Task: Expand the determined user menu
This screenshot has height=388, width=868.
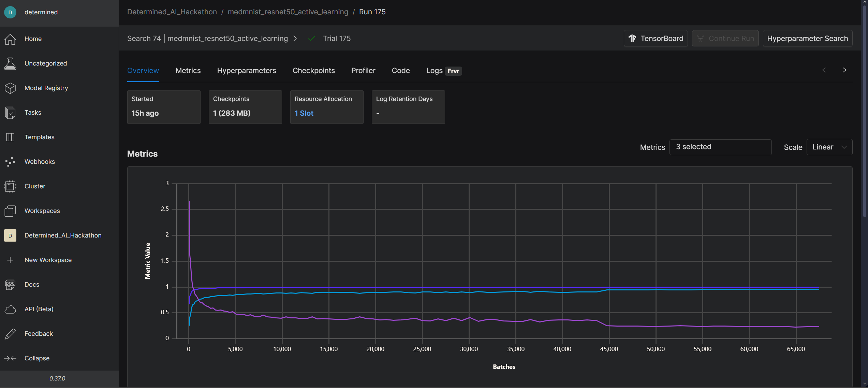Action: click(41, 12)
